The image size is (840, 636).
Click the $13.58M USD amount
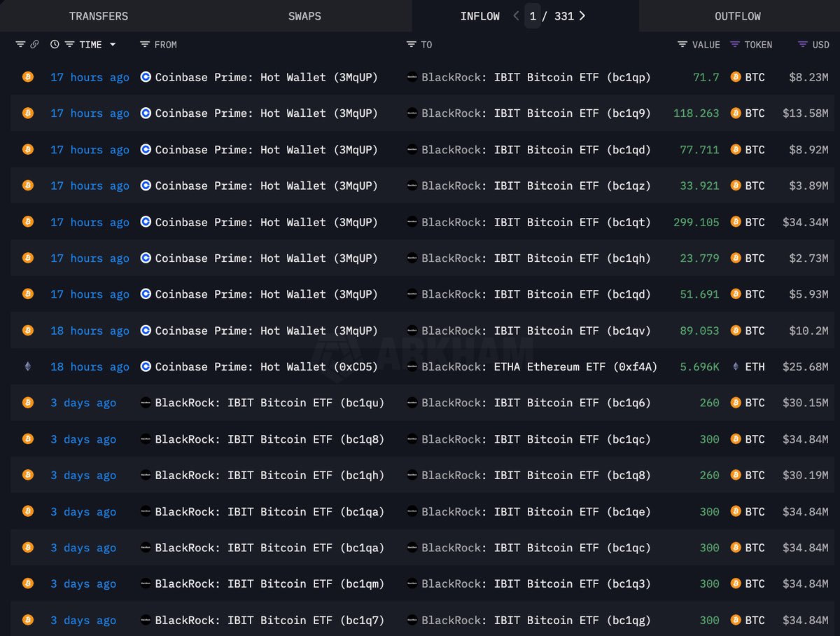click(x=806, y=113)
